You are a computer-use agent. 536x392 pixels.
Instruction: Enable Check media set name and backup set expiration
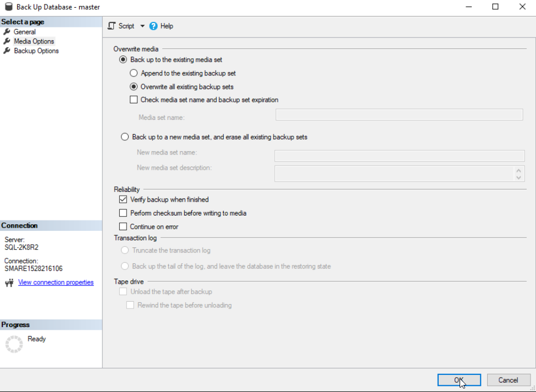134,100
